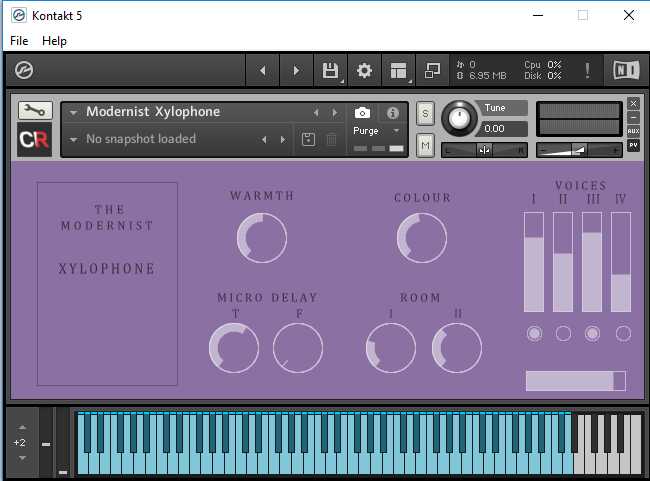
Task: Click the Room II knob
Action: coord(457,348)
